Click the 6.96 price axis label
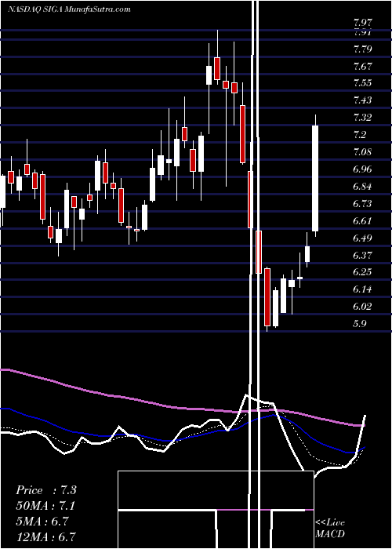Viewport: 392px width, 549px height. pos(362,169)
